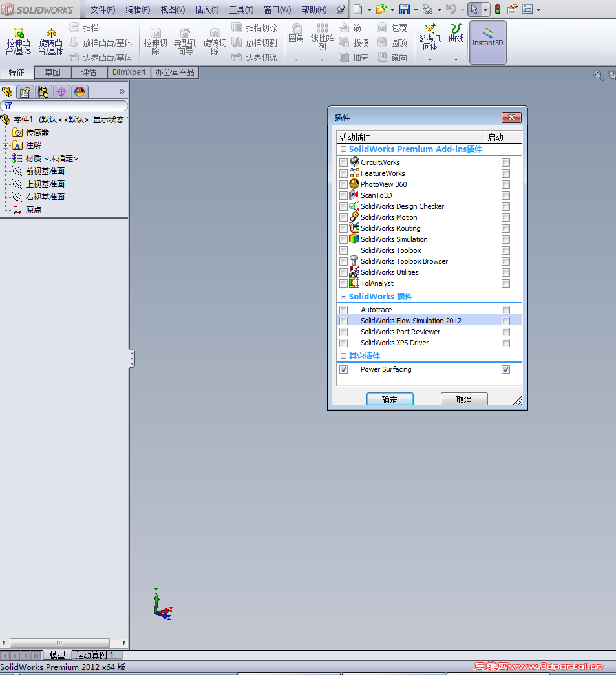Open the FeatureManager design tree tab
The width and height of the screenshot is (616, 675).
[8, 92]
